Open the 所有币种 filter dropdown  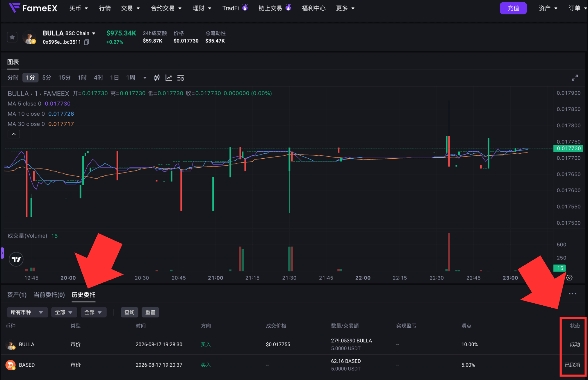click(27, 312)
